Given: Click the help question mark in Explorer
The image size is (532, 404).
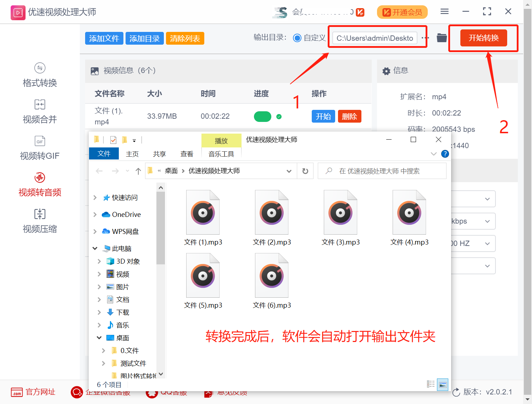Looking at the screenshot, I should 445,154.
